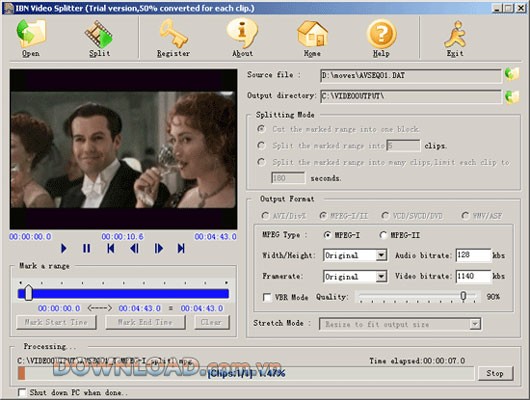Click the Audio bitrate field
530x400 pixels.
coord(473,255)
